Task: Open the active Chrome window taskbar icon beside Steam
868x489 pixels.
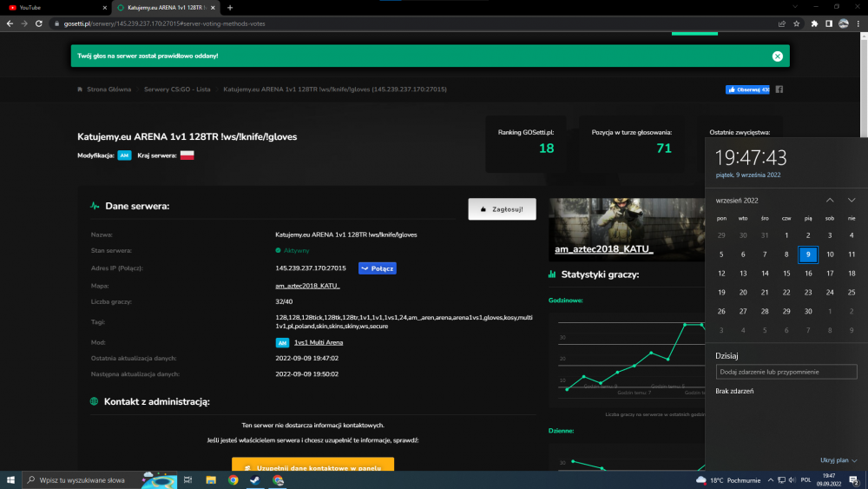Action: tap(278, 480)
